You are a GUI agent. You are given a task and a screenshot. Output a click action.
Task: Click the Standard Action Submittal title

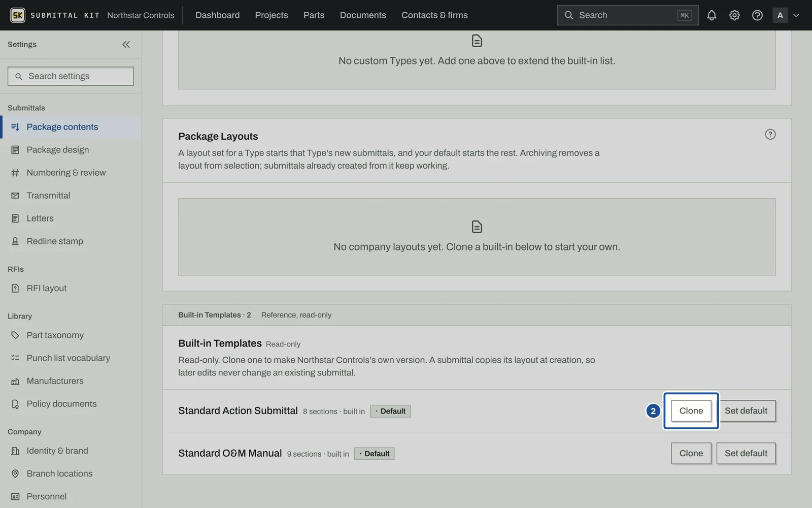tap(238, 410)
